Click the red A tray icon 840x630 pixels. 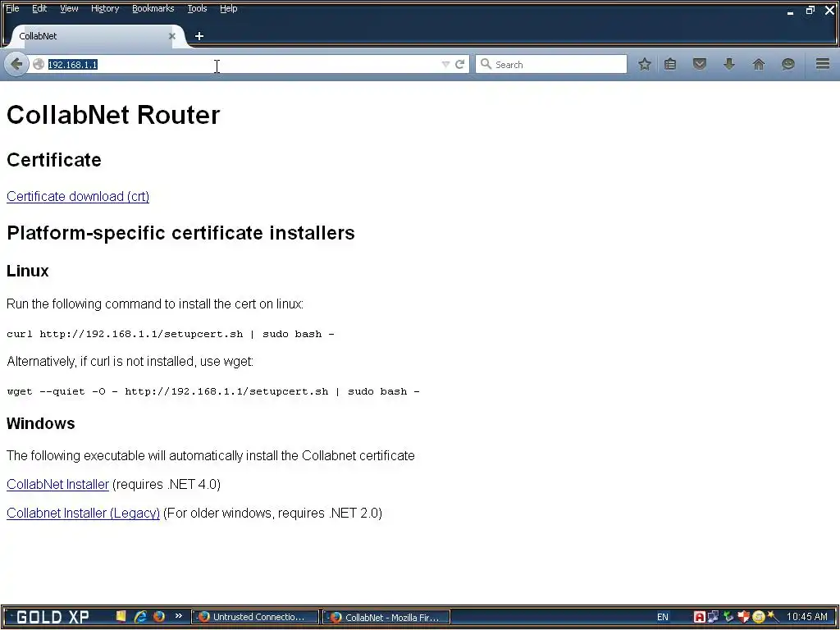[699, 617]
